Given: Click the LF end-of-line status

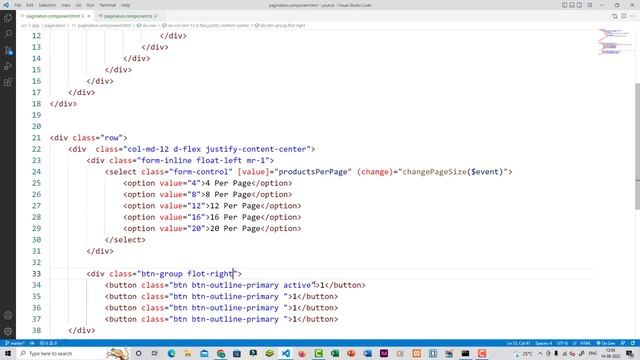Looking at the screenshot, I should tap(574, 343).
